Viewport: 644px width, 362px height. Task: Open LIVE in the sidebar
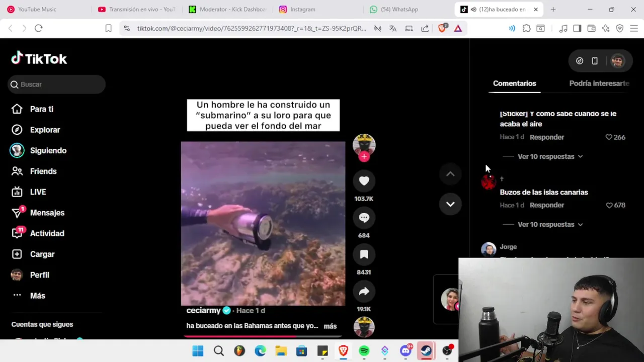click(38, 192)
